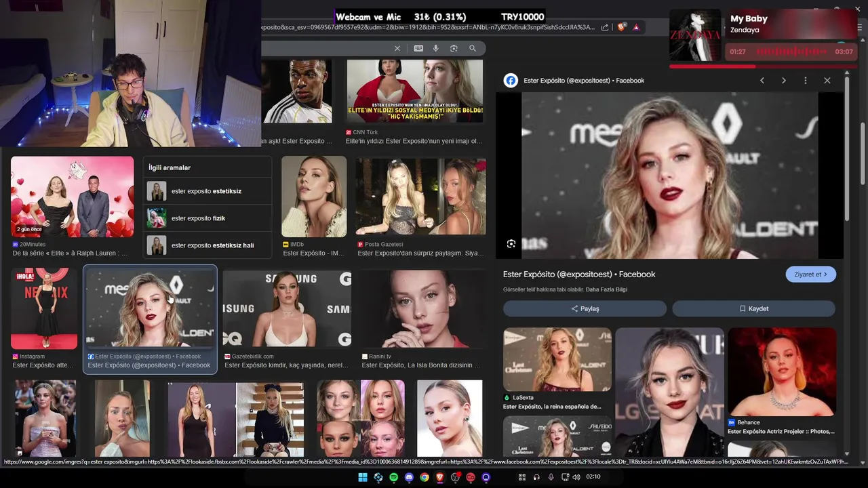
Task: Open the Windows Start menu
Action: [x=363, y=477]
